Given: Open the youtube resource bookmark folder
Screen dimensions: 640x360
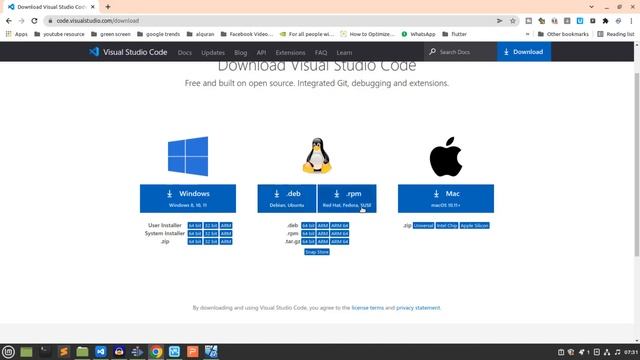Looking at the screenshot, I should point(59,34).
